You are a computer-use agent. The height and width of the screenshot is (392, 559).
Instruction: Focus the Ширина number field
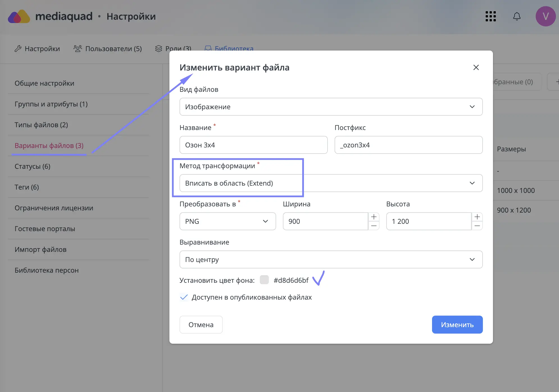tap(326, 221)
